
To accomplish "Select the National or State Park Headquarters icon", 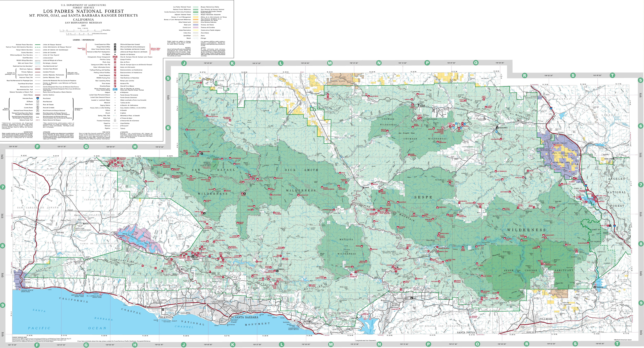I will [115, 52].
